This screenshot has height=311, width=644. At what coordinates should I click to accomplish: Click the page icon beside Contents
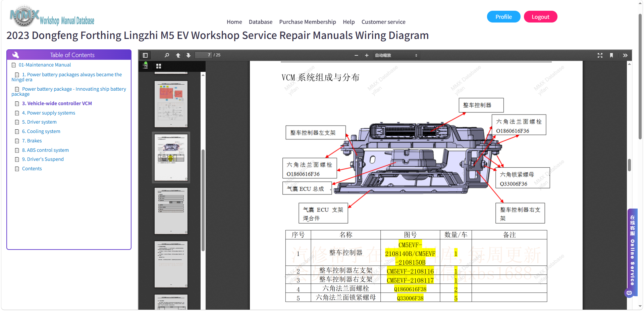[17, 169]
